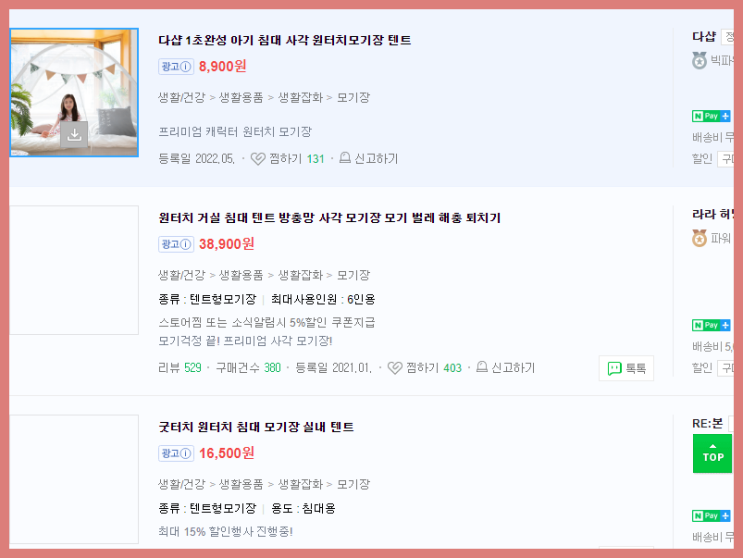Open 리뷰 529 review count
The height and width of the screenshot is (558, 743).
tap(180, 368)
